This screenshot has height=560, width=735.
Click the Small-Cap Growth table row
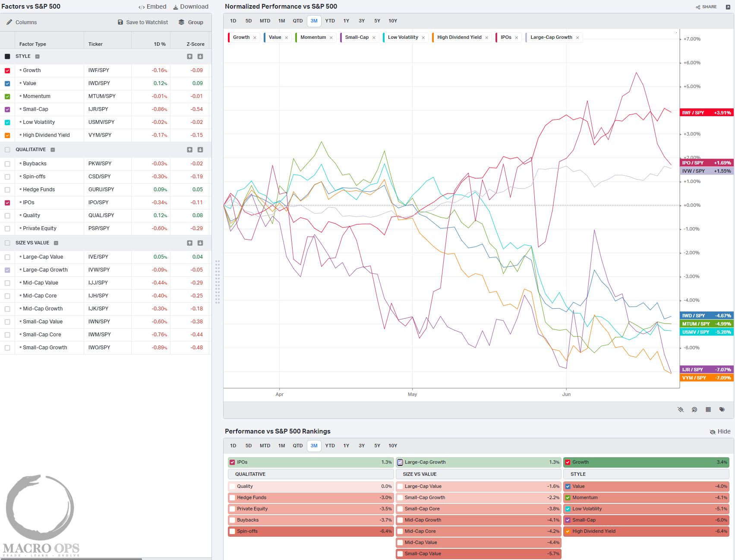click(106, 348)
